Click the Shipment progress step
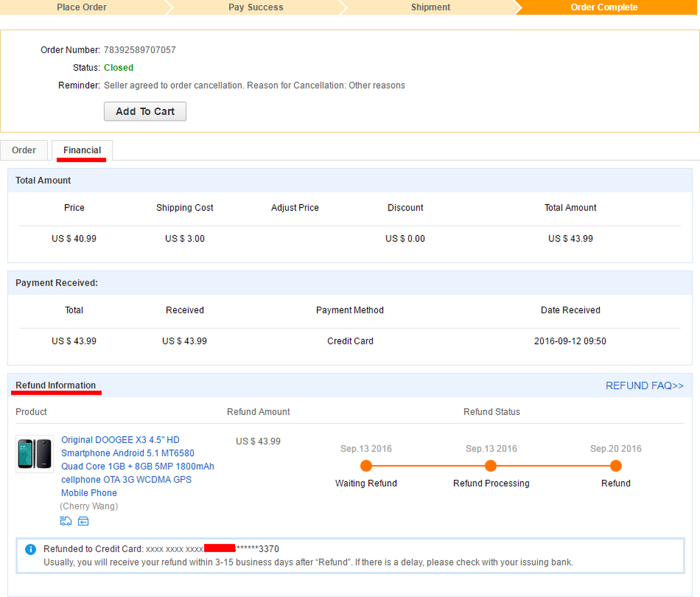Screen dimensions: 700x597 [x=430, y=7]
